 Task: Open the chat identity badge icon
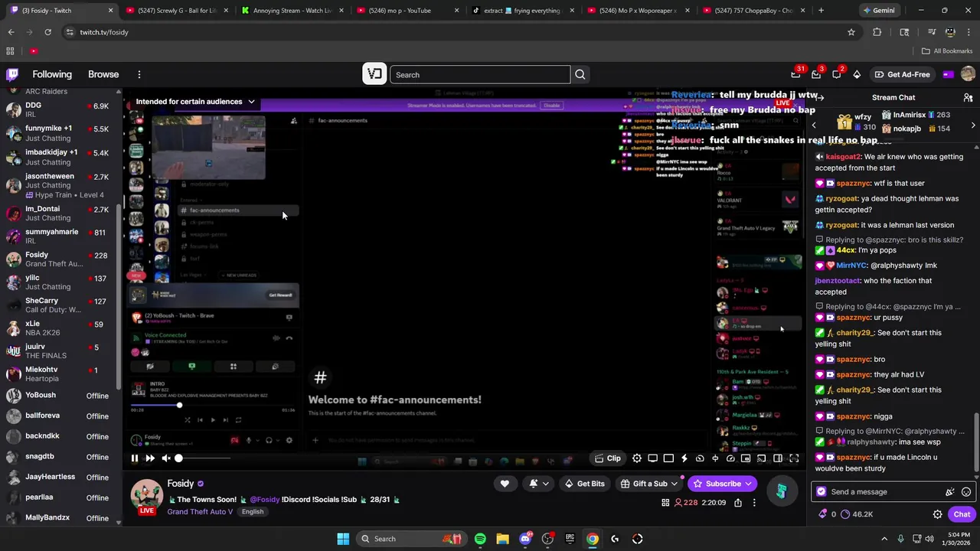(x=822, y=492)
